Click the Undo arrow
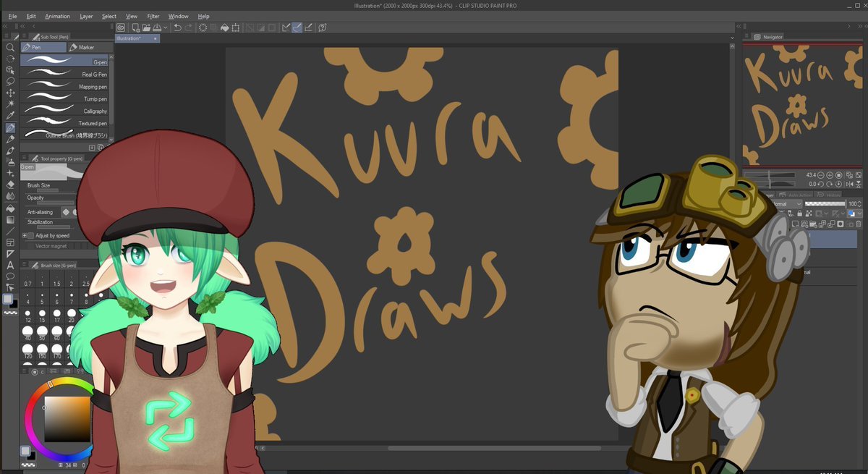This screenshot has height=474, width=868. click(x=177, y=27)
